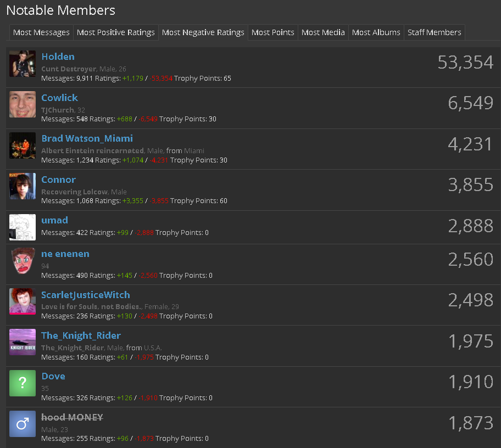Click Holden's message count 9,911
The height and width of the screenshot is (448, 501).
(85, 78)
